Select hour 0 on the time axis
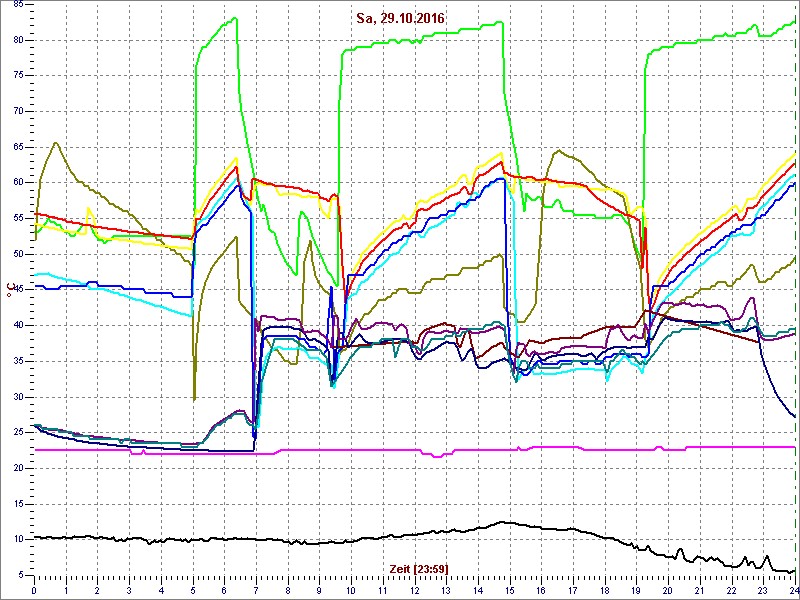This screenshot has height=600, width=800. point(34,590)
